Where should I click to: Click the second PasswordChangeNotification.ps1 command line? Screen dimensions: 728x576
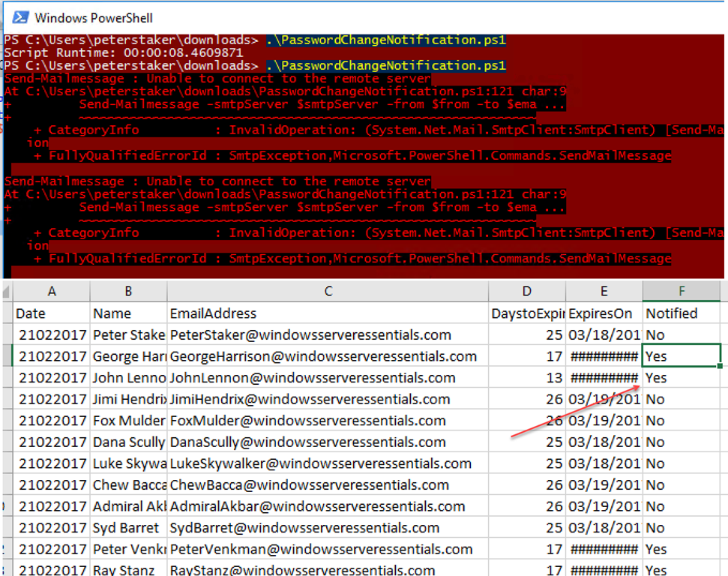point(386,66)
